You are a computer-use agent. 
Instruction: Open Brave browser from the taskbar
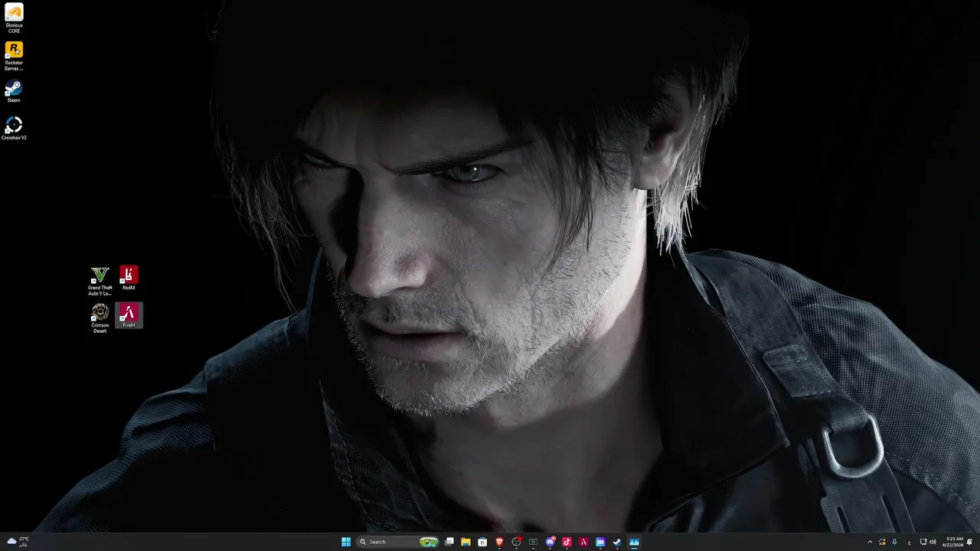pos(499,542)
